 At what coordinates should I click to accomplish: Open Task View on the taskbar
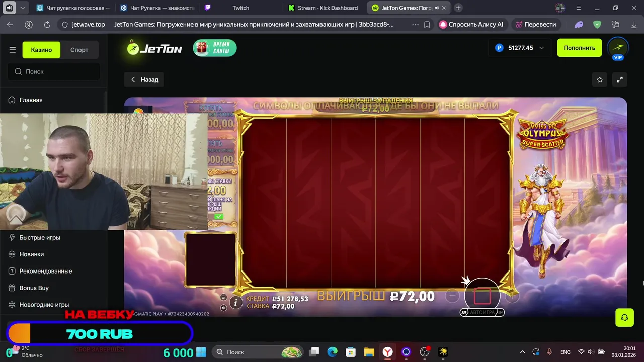[314, 352]
